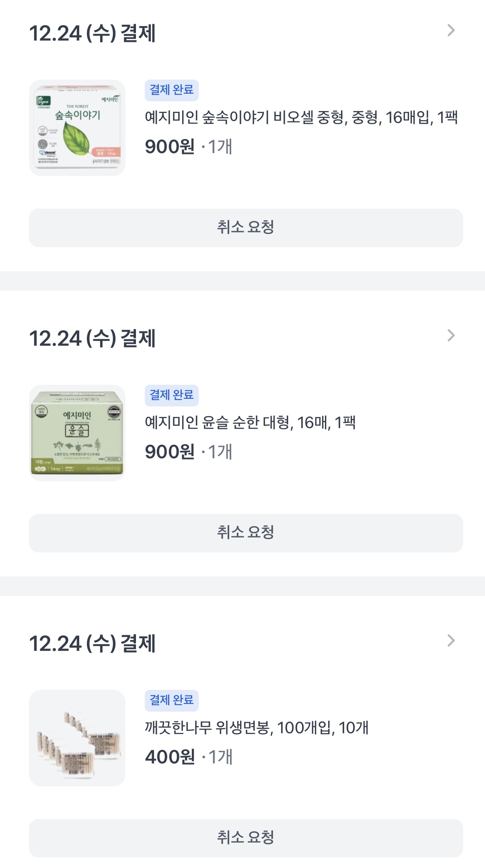Viewport: 485px width, 868px height.
Task: Open 깨끗한나무 위생면봉 100개입 product title
Action: (x=257, y=728)
